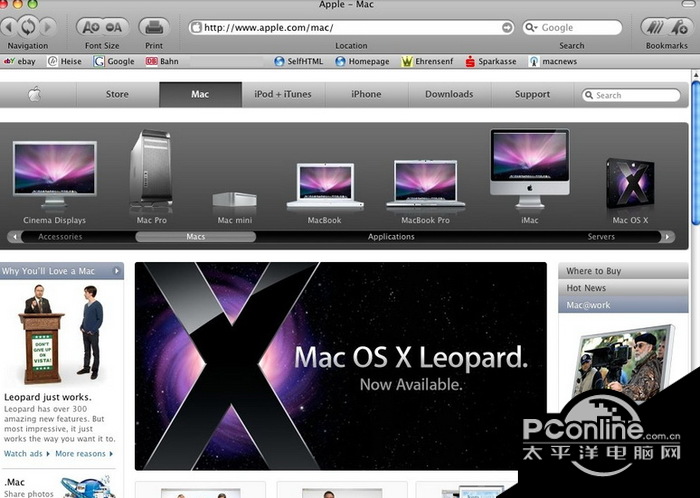700x498 pixels.
Task: Switch product slider to Servers
Action: pos(601,237)
